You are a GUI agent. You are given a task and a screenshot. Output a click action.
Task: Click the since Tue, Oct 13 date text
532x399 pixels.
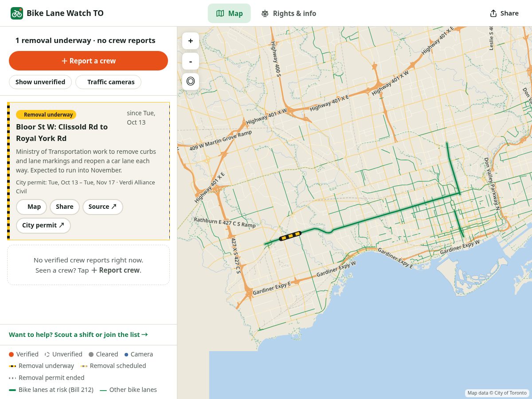click(x=141, y=117)
